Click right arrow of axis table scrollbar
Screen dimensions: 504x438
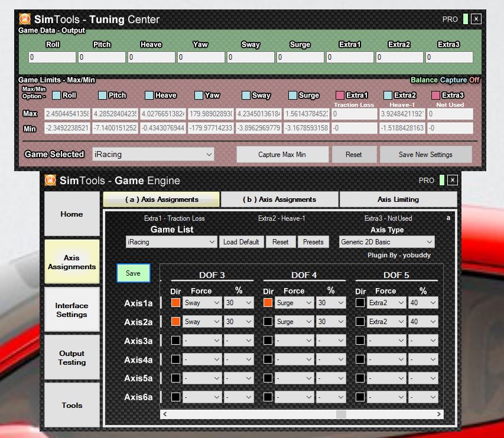tap(439, 414)
